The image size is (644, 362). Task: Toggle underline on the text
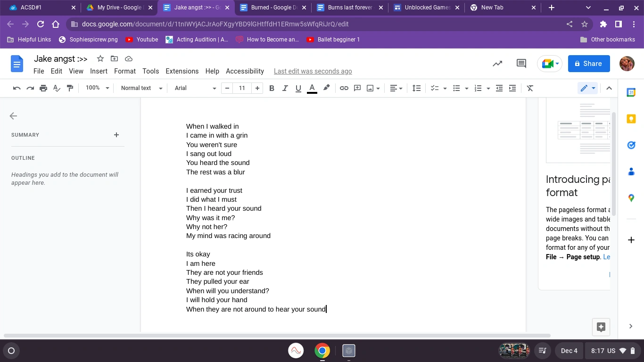click(298, 88)
